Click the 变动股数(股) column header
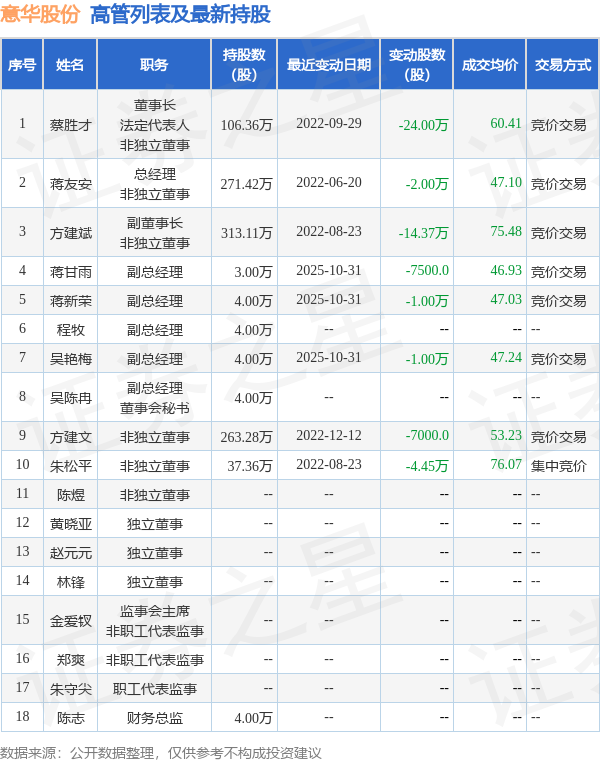600x762 pixels. [417, 65]
